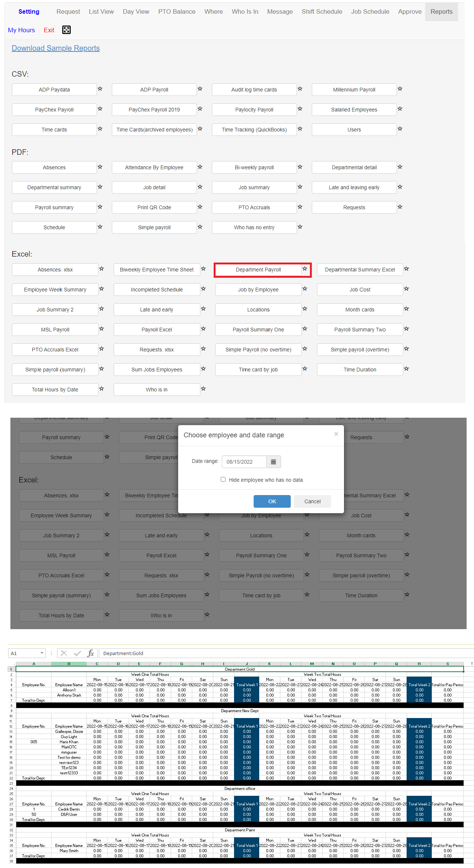Open the Late and leaving early report
Screen dimensions: 474x868
354,187
